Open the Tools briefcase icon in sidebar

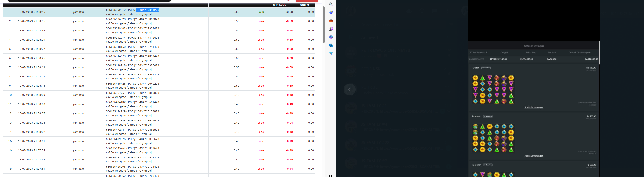click(331, 21)
